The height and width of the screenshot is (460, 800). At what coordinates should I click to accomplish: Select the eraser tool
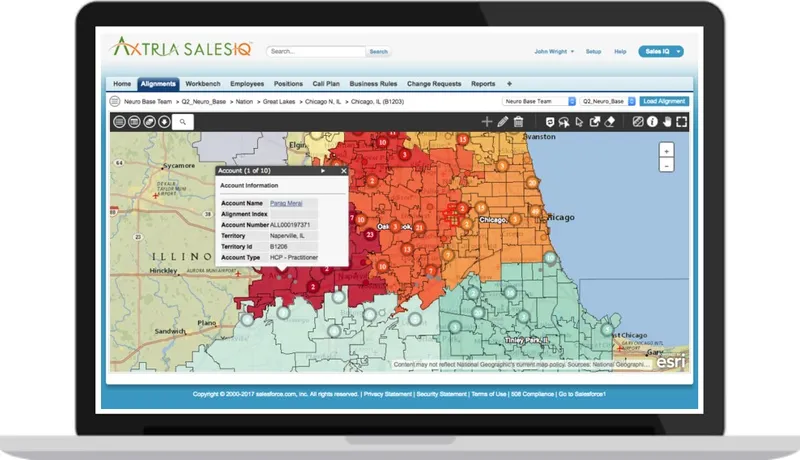point(610,122)
